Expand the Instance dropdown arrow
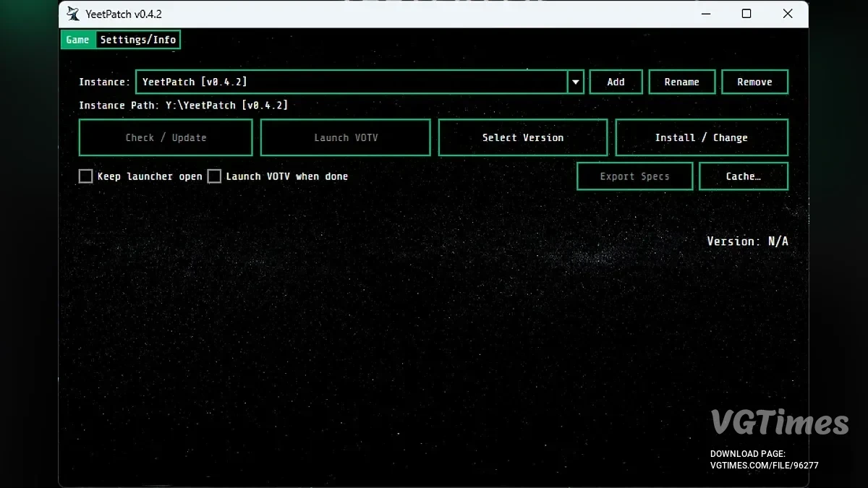The width and height of the screenshot is (868, 488). [576, 82]
